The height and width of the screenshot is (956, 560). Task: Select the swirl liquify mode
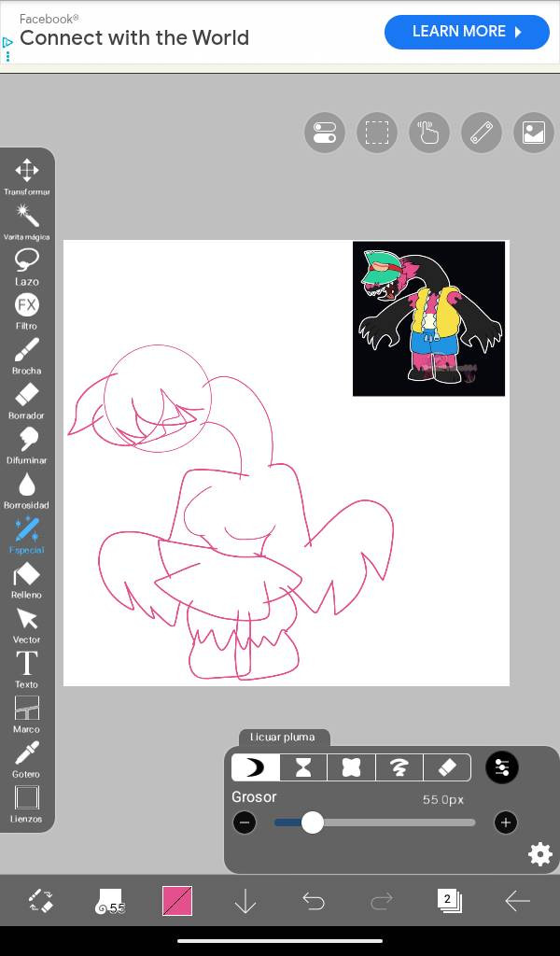pyautogui.click(x=399, y=767)
